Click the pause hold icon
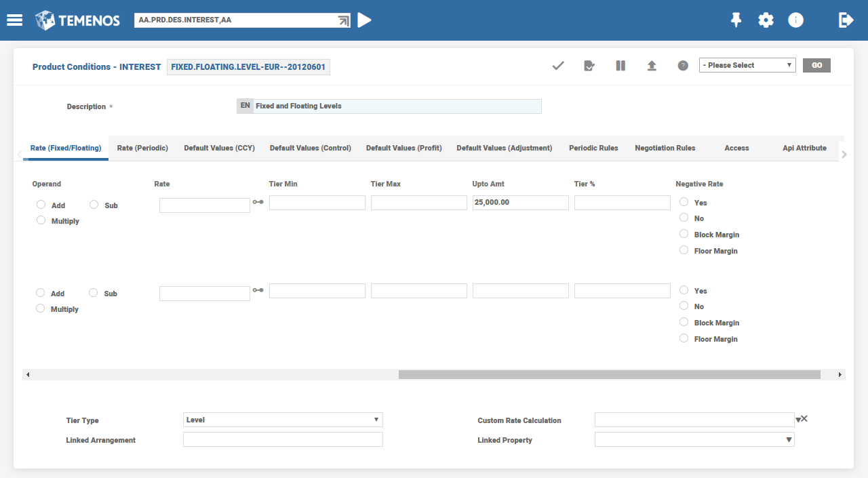This screenshot has height=478, width=868. click(x=620, y=66)
